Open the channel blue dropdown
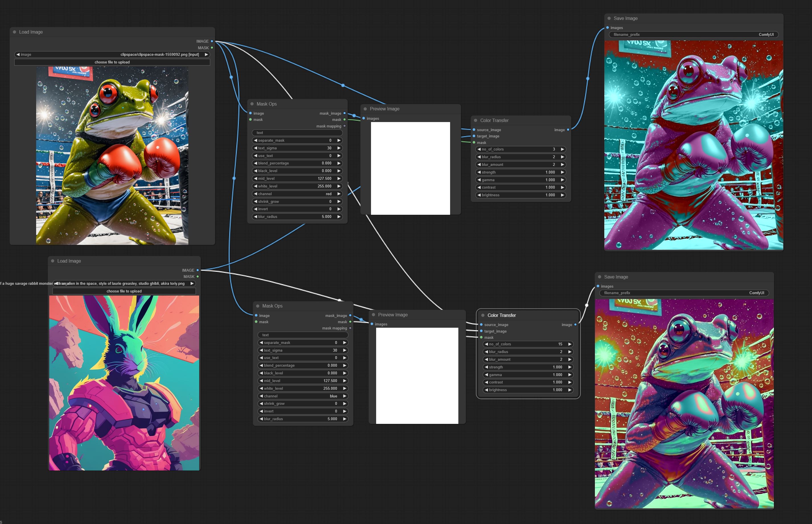Viewport: 812px width, 524px height. click(x=302, y=396)
